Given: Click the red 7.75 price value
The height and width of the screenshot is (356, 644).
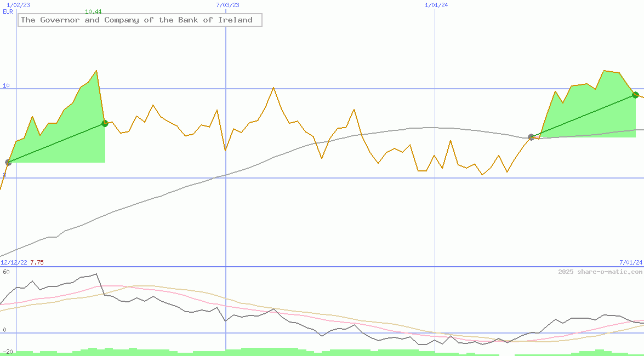Looking at the screenshot, I should [37, 262].
